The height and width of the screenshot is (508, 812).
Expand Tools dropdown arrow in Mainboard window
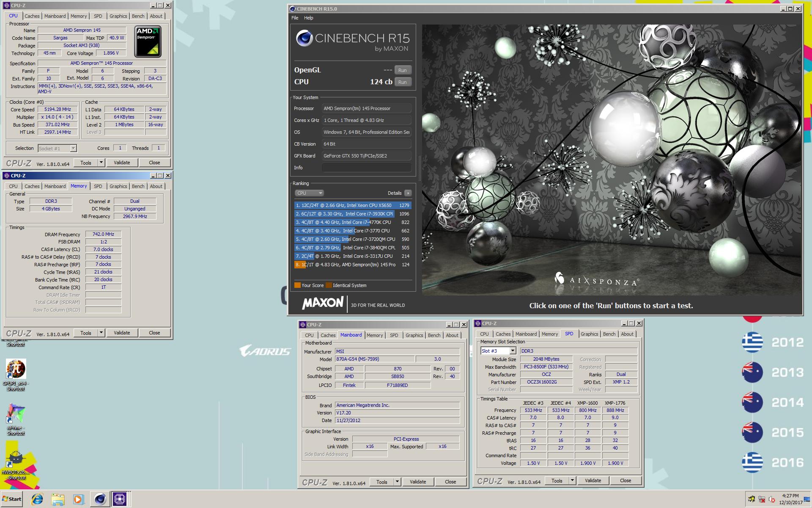click(x=397, y=482)
